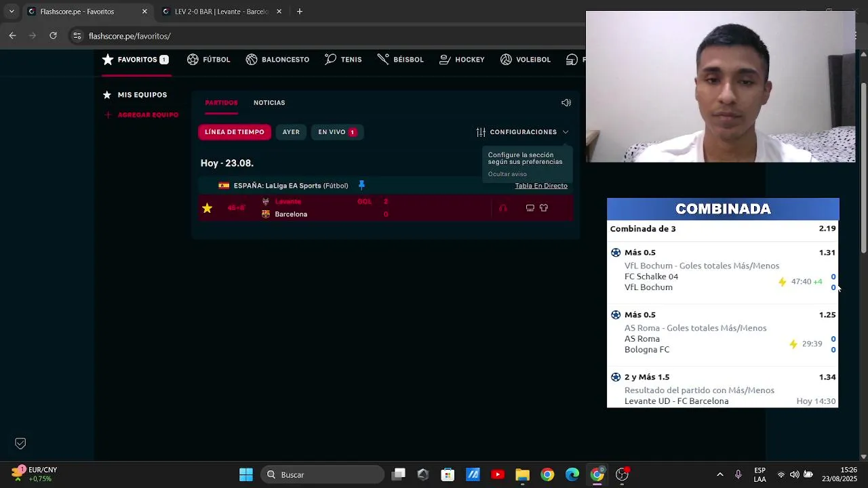Select the Favoritos star tab

click(x=135, y=60)
